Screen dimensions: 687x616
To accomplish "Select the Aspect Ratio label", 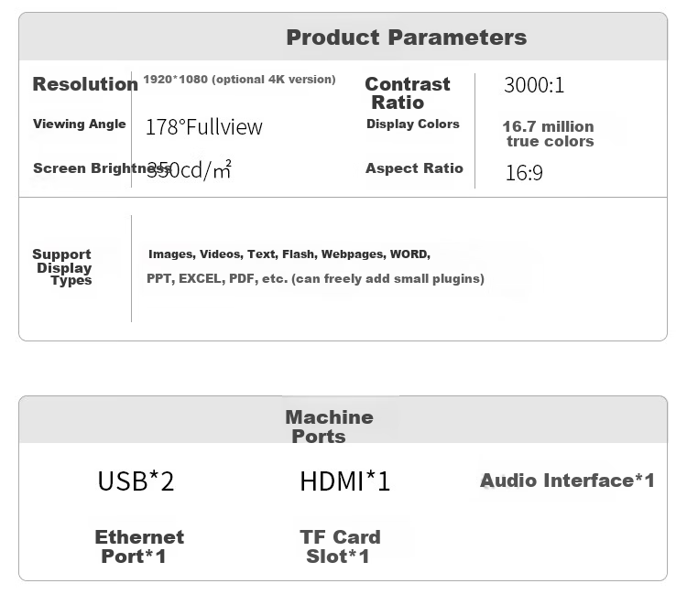I will (414, 168).
